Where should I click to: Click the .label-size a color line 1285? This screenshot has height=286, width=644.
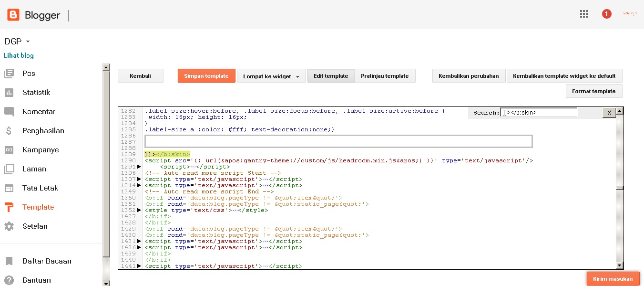[240, 129]
